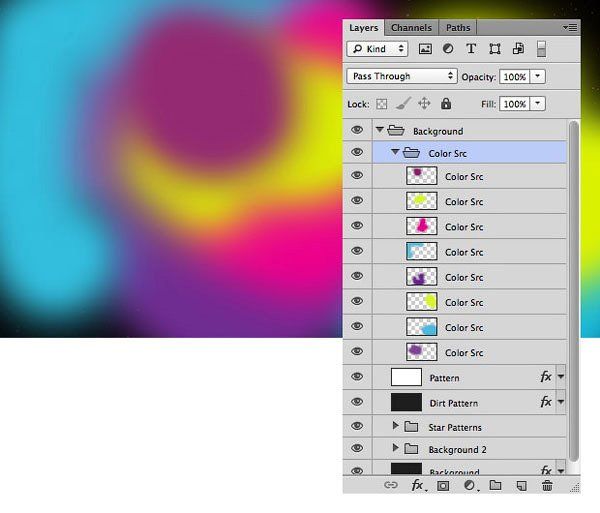Click the adjustment layer filter icon
This screenshot has width=600, height=513.
[x=448, y=49]
